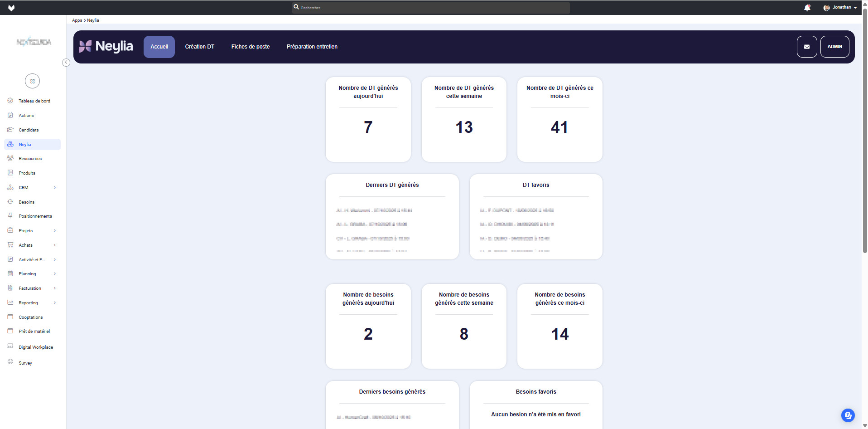The width and height of the screenshot is (868, 429).
Task: Expand the Projets submenu chevron
Action: coord(55,231)
